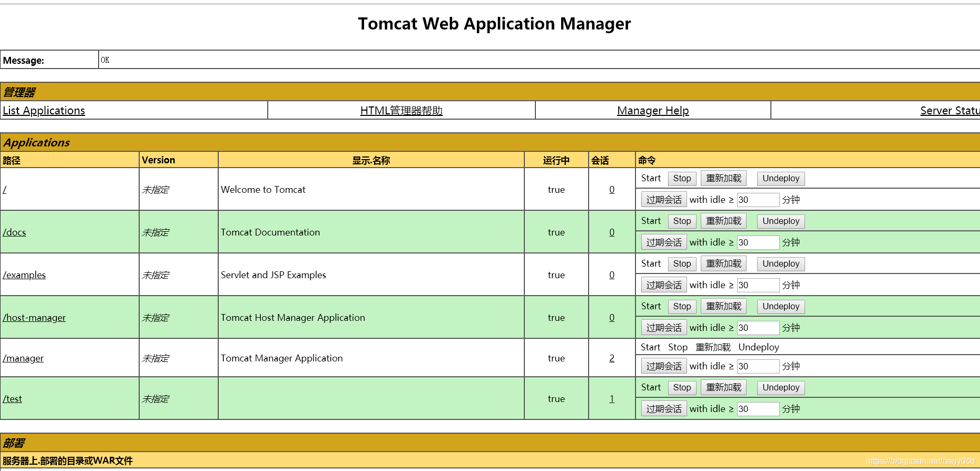The image size is (980, 471).
Task: Click the Tomcat Web Application Manager heading
Action: click(494, 24)
